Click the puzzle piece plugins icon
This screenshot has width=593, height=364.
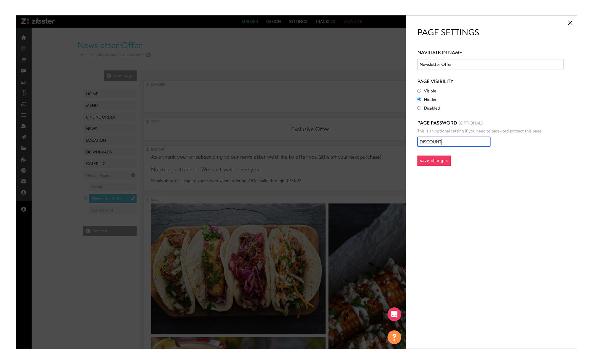(x=24, y=159)
